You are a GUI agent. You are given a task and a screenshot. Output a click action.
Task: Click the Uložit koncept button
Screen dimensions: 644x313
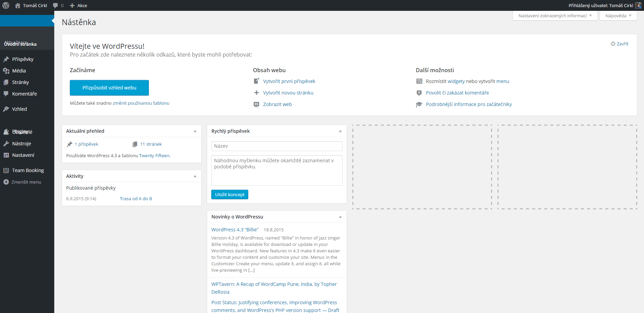[x=230, y=194]
